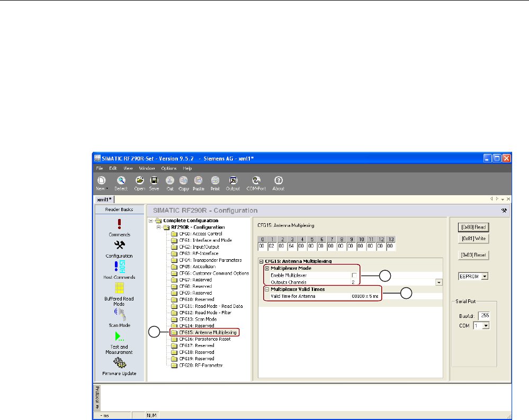Click byte 1 hex field showing 02
Viewport: 529px width, 420px height.
point(272,246)
